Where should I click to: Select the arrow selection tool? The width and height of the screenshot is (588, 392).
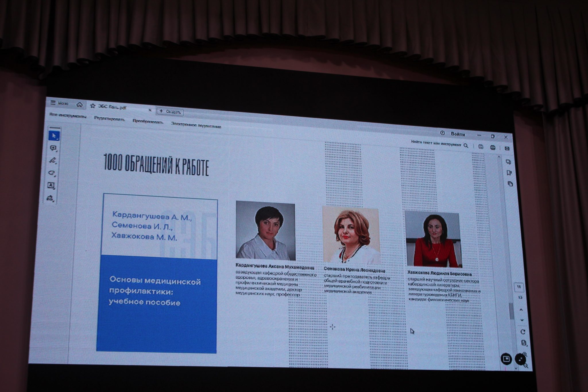pyautogui.click(x=54, y=136)
